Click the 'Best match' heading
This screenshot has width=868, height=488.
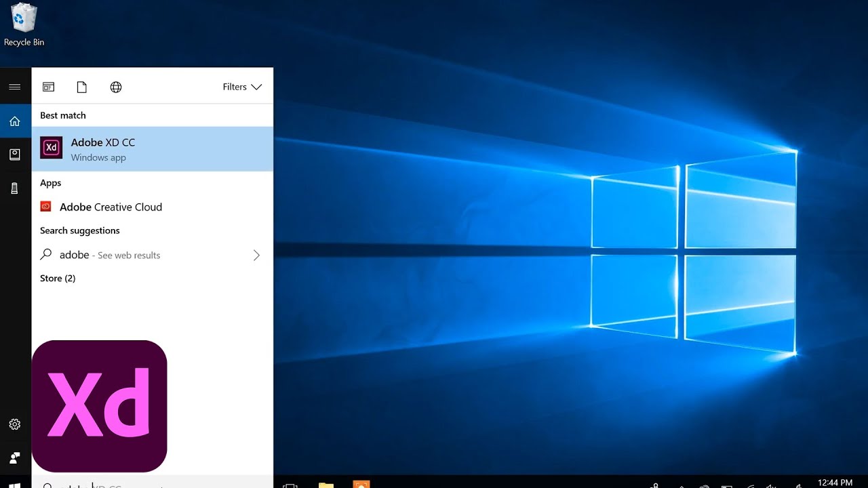pos(63,115)
